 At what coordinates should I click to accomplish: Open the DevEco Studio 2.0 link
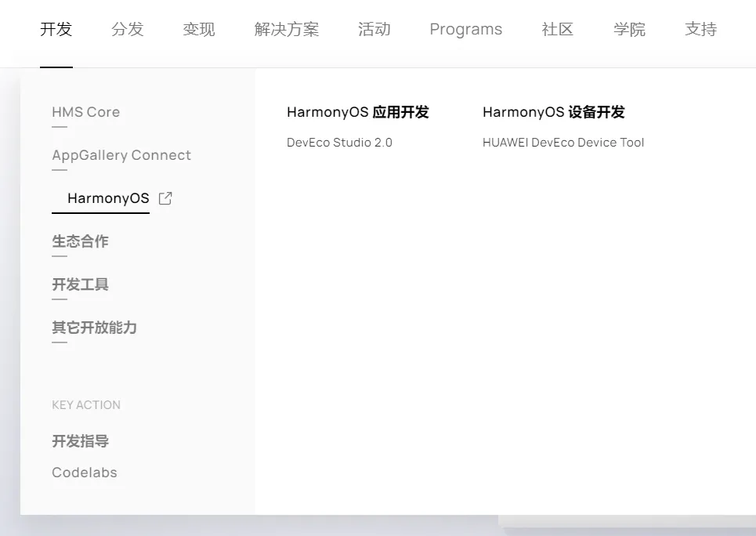tap(339, 143)
